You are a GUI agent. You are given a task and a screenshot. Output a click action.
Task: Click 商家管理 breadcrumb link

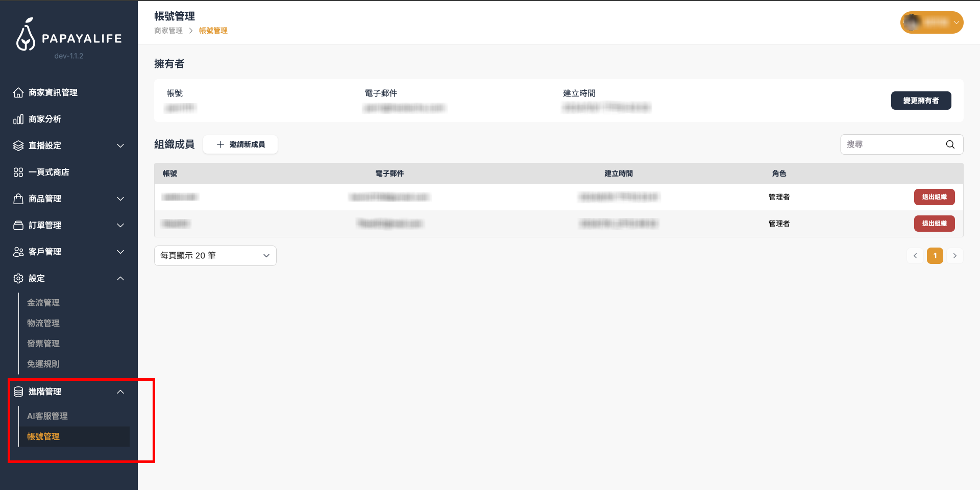168,31
